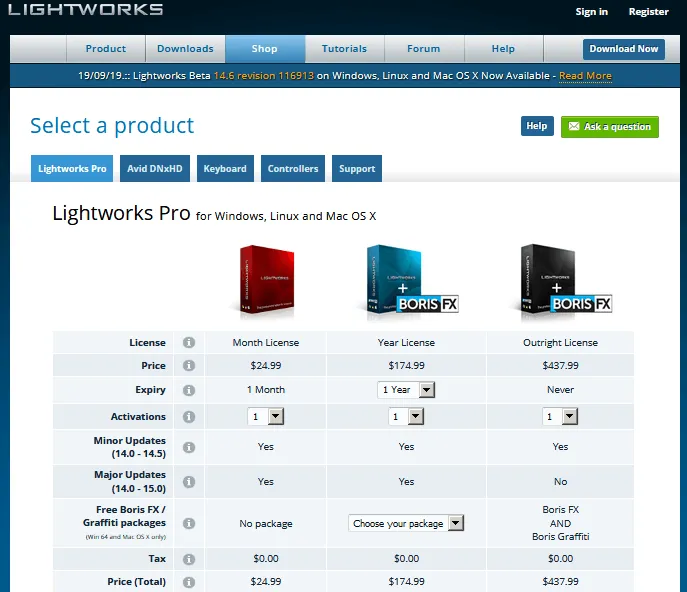
Task: Click the info icon beside Major Updates
Action: tap(189, 482)
